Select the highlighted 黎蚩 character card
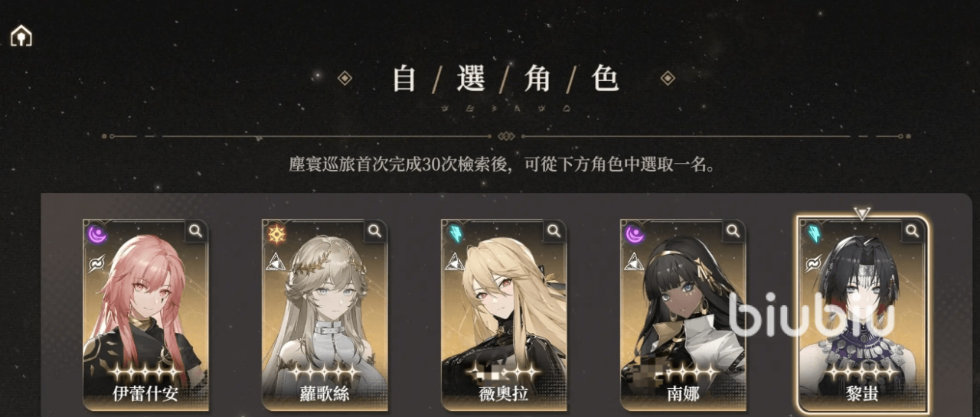This screenshot has height=417, width=980. point(863,315)
